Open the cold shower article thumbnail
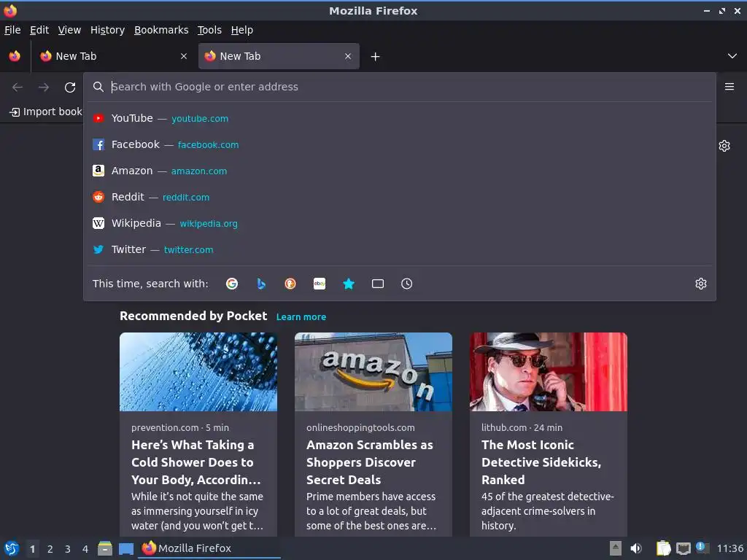The width and height of the screenshot is (747, 560). 198,372
